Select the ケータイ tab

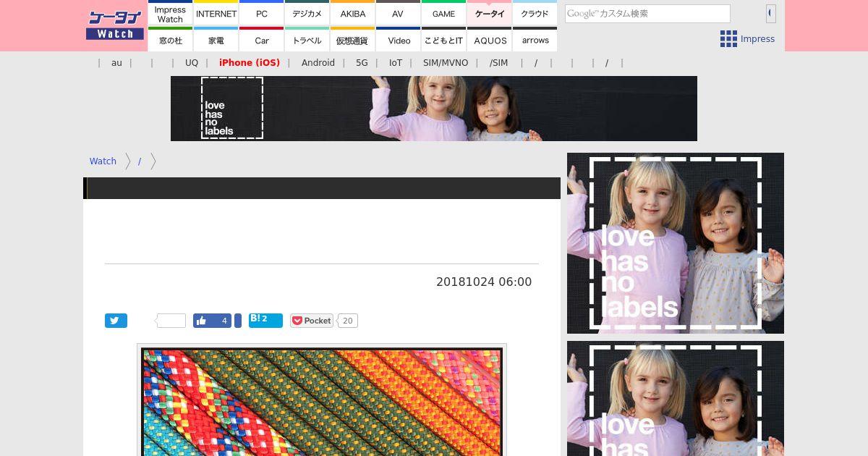pyautogui.click(x=490, y=14)
